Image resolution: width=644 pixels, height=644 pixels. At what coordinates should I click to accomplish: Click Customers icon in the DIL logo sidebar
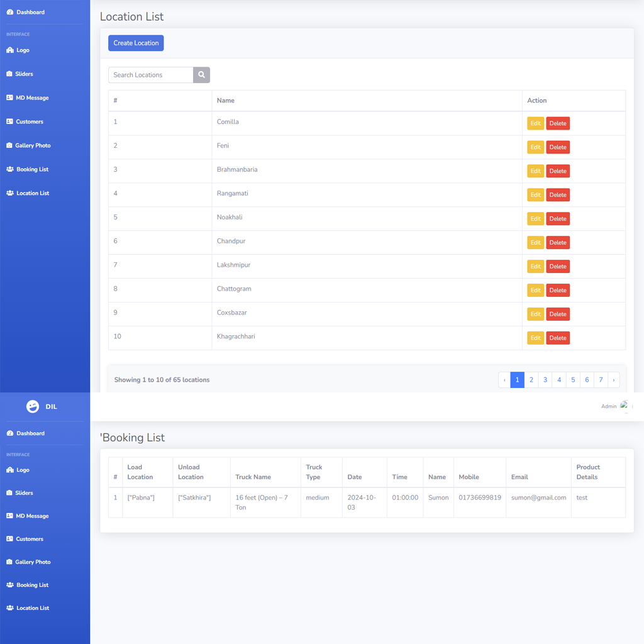pyautogui.click(x=9, y=539)
